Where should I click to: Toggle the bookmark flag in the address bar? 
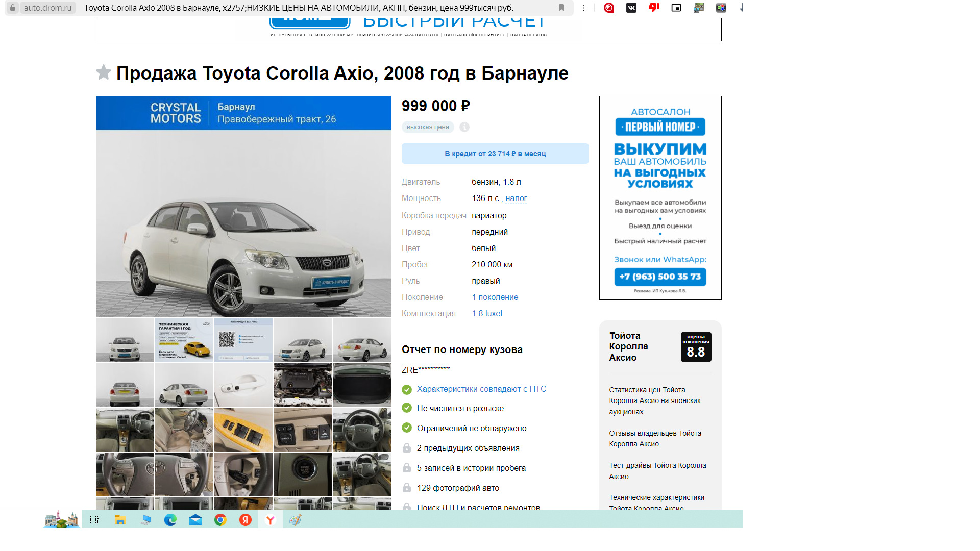[561, 8]
